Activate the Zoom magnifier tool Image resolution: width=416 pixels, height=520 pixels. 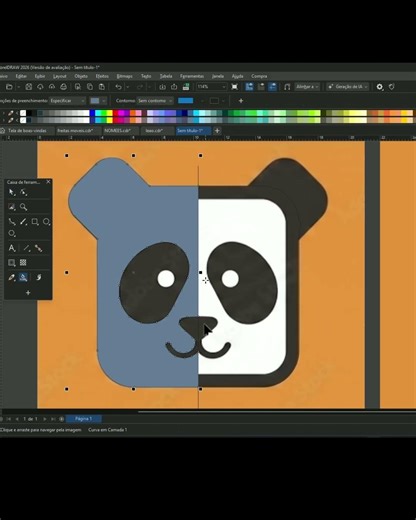24,207
